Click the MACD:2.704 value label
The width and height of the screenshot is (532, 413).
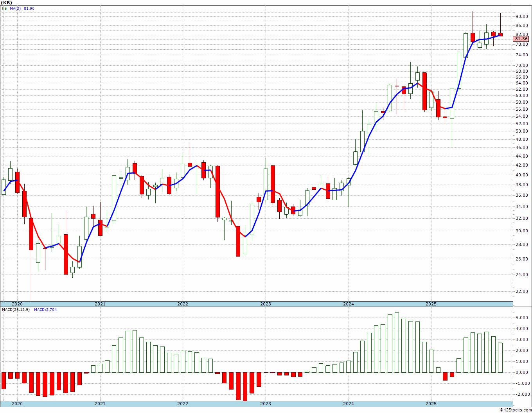point(45,310)
